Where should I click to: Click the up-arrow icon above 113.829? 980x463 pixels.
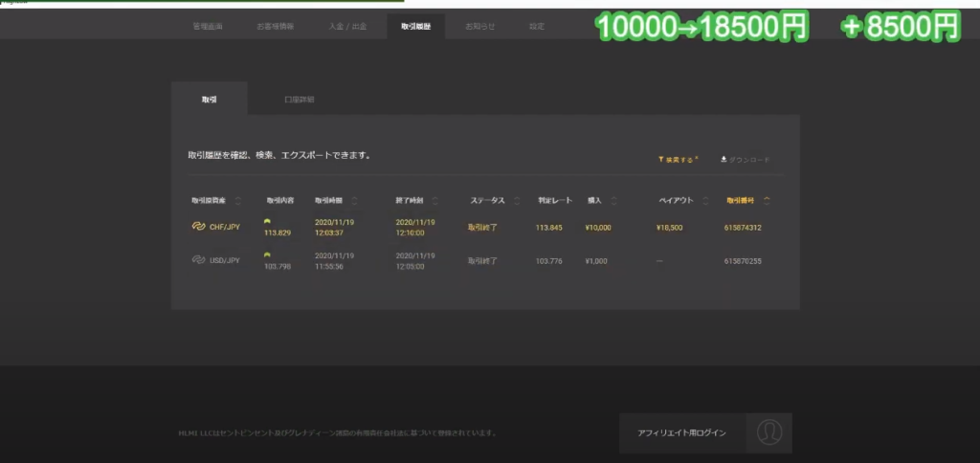pos(268,221)
